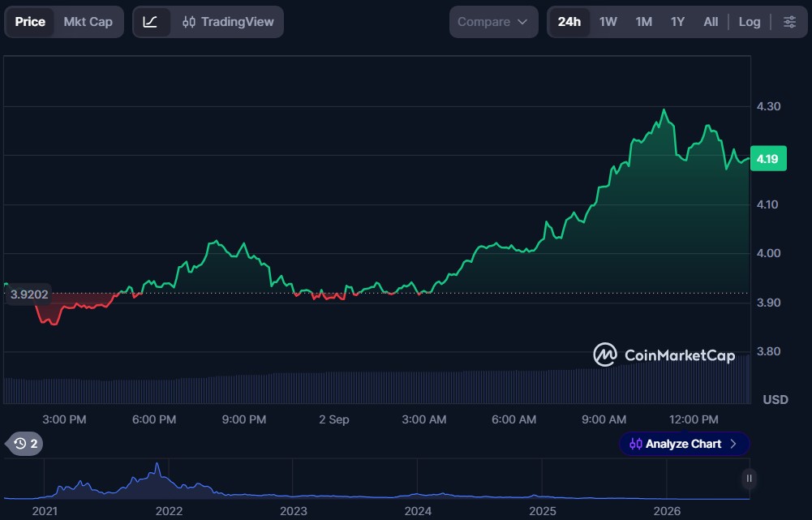Switch chart to Mkt Cap
Screen dimensions: 812x520
(x=88, y=22)
